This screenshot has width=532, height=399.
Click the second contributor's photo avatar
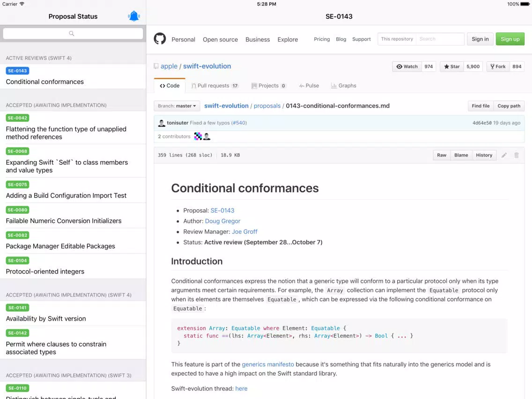point(207,136)
